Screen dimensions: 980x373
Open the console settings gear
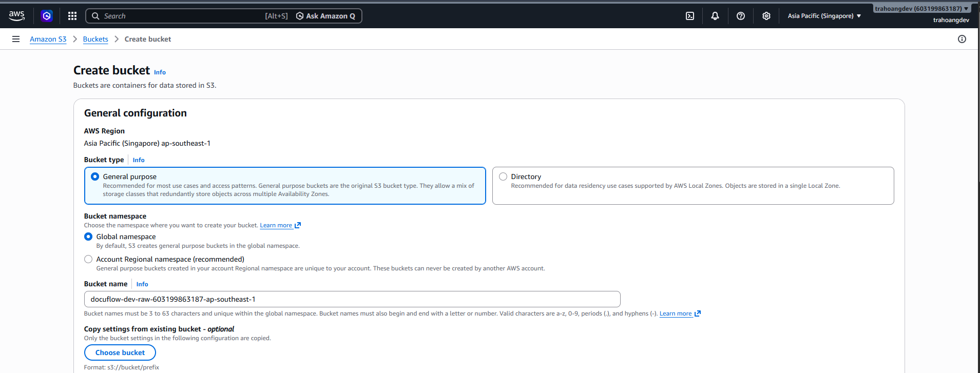pos(766,16)
